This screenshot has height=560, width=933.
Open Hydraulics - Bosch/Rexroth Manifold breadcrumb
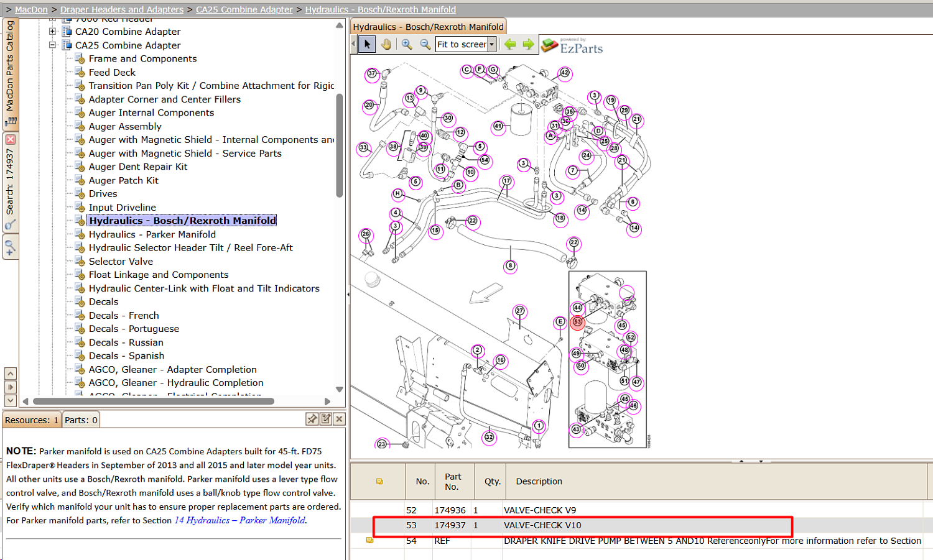click(381, 9)
